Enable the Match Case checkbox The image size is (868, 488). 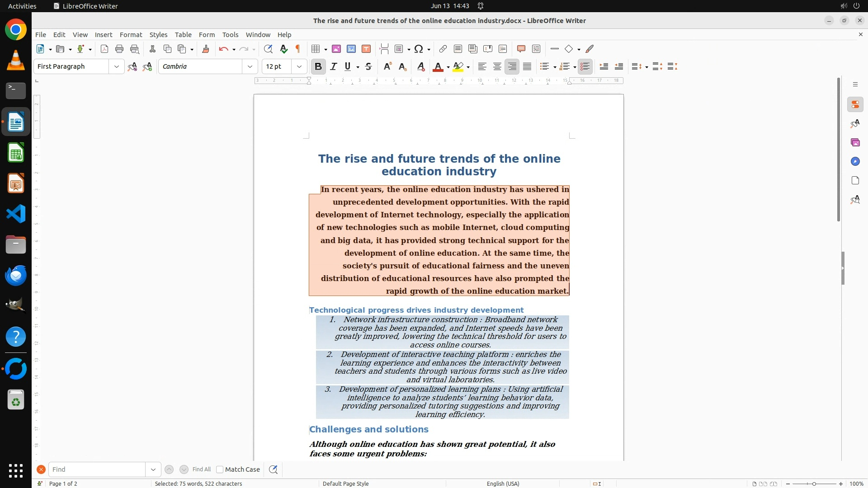(x=220, y=469)
